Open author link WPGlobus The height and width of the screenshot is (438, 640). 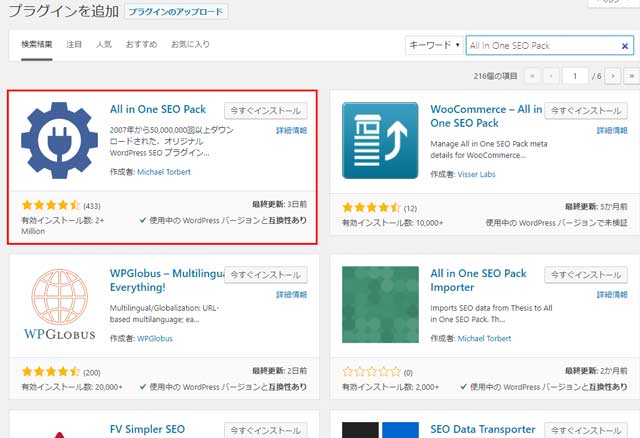(155, 338)
